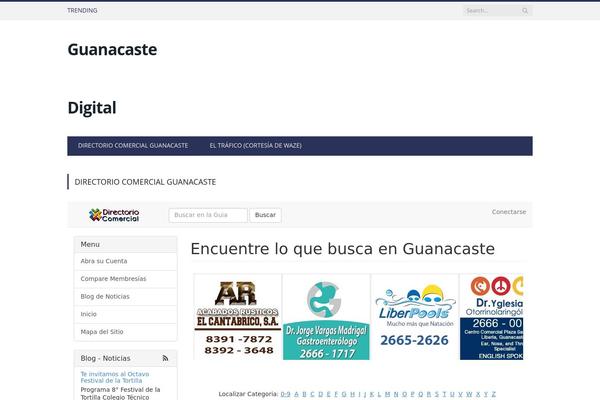Select category letter Y
600x400 pixels.
486,394
